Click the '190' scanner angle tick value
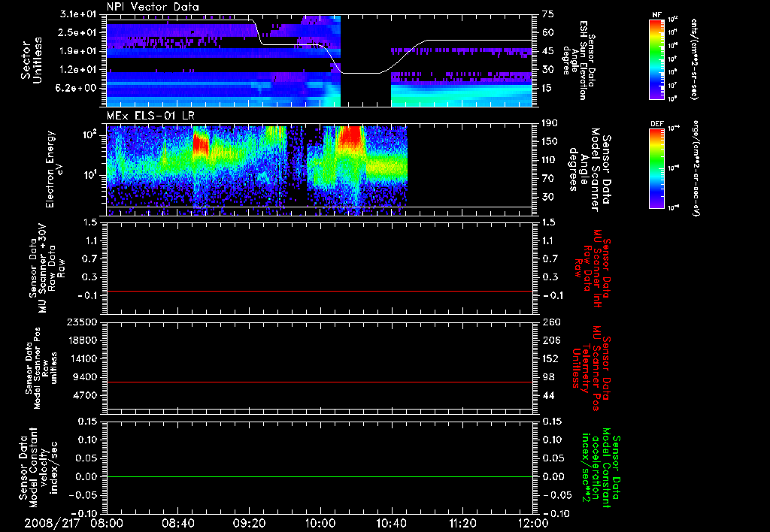The image size is (770, 532). [x=550, y=123]
